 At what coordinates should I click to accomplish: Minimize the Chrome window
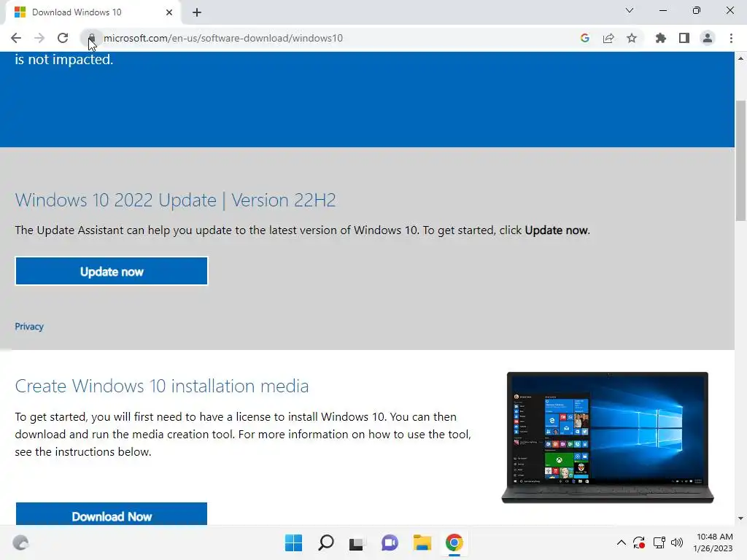662,10
